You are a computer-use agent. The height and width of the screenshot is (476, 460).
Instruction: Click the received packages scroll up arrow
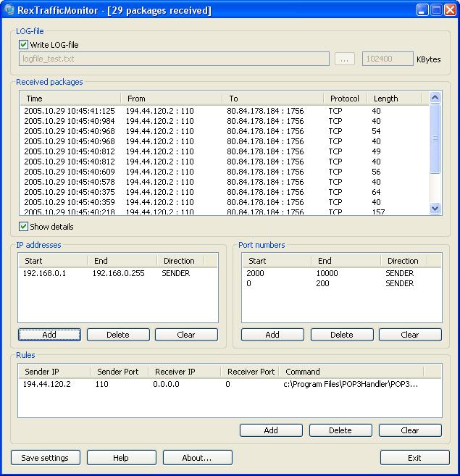pos(435,98)
